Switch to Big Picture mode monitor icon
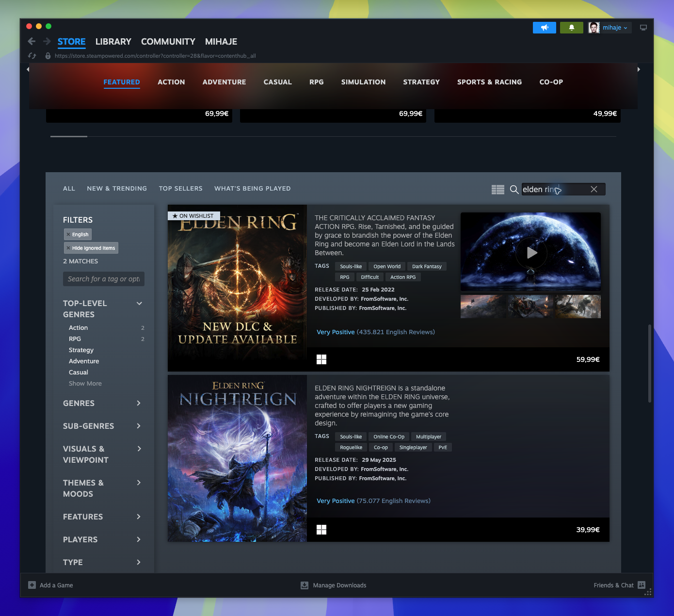674x616 pixels. (643, 28)
